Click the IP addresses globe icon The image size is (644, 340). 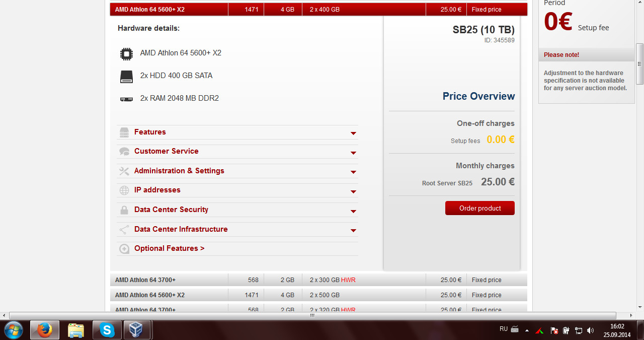click(124, 190)
